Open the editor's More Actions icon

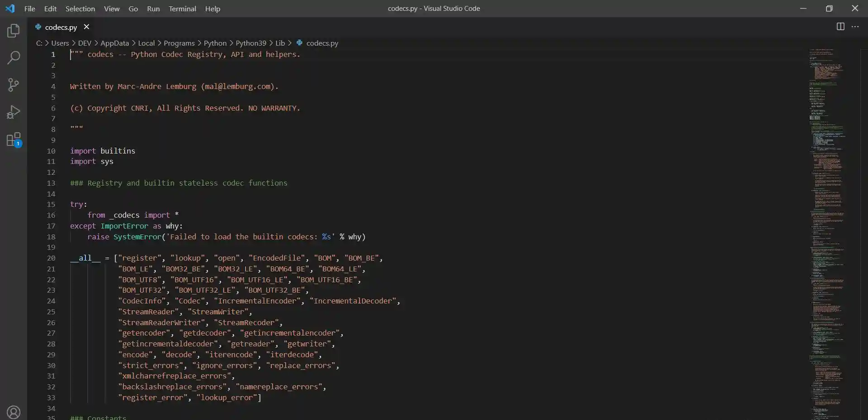click(x=856, y=27)
